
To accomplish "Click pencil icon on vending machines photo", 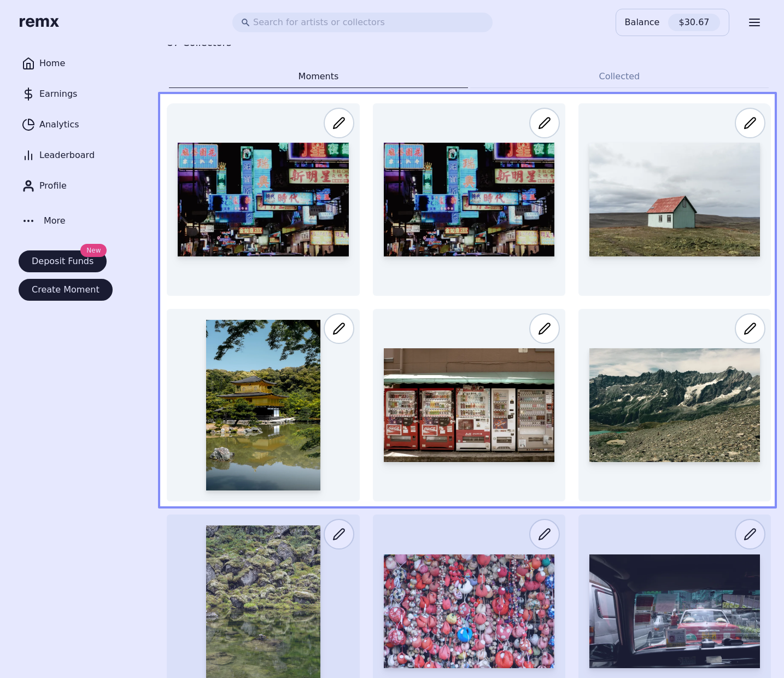I will [x=544, y=329].
